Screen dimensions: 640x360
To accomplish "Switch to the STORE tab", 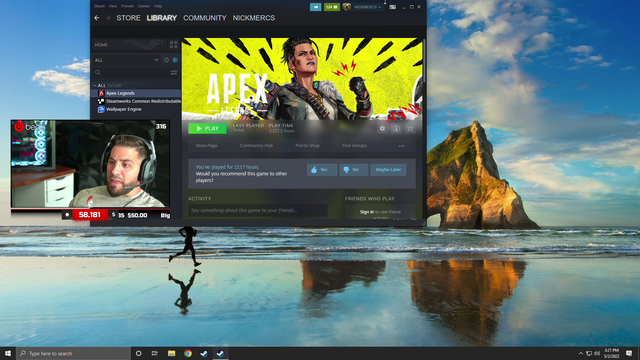I will coord(128,18).
